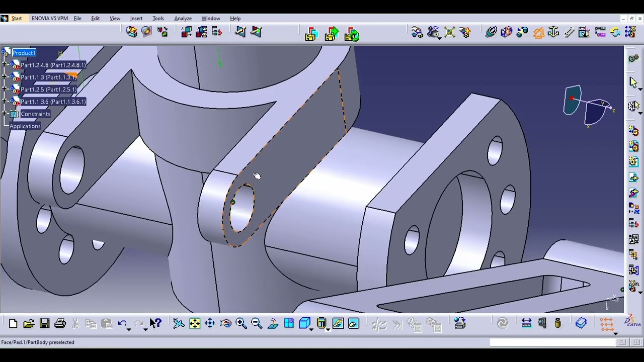Screen dimensions: 644x362
Task: Click the Shading with Edges view mode icon
Action: (x=322, y=324)
